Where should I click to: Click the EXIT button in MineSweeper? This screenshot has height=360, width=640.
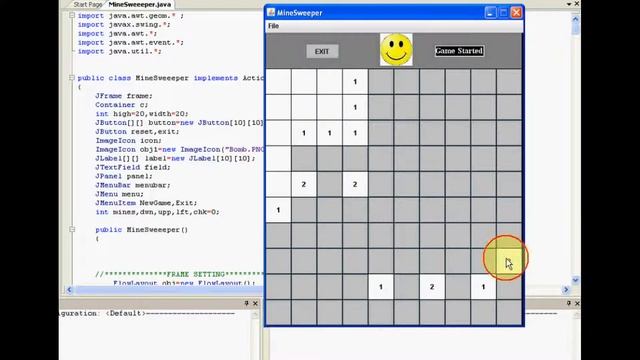322,51
